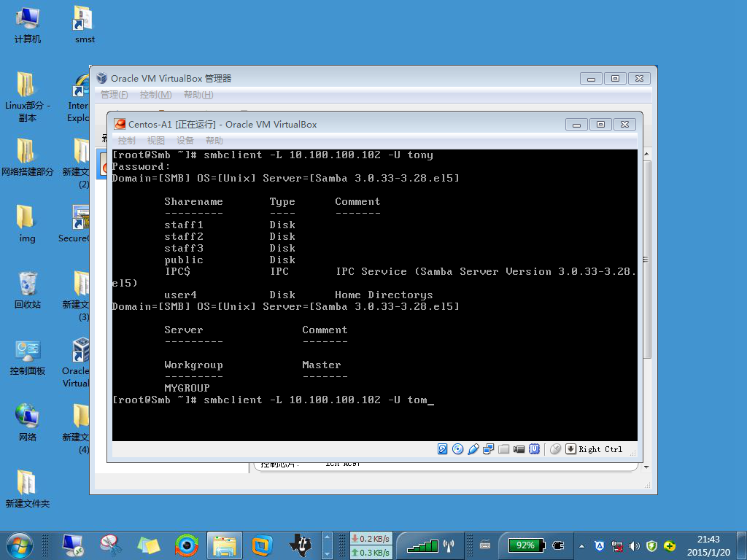Click the 计算机 desktop icon

pyautogui.click(x=27, y=26)
